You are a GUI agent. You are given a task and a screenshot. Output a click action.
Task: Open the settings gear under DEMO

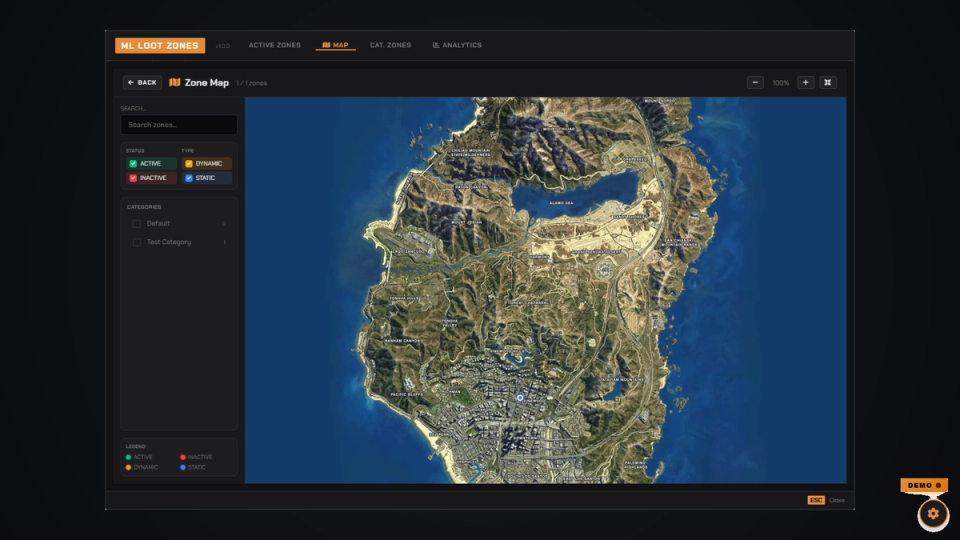click(x=933, y=513)
